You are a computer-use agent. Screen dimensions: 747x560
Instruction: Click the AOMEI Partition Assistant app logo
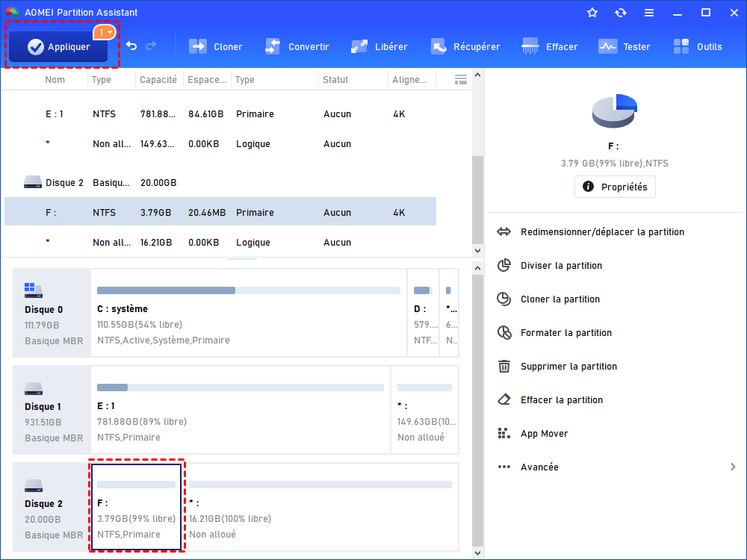(13, 12)
